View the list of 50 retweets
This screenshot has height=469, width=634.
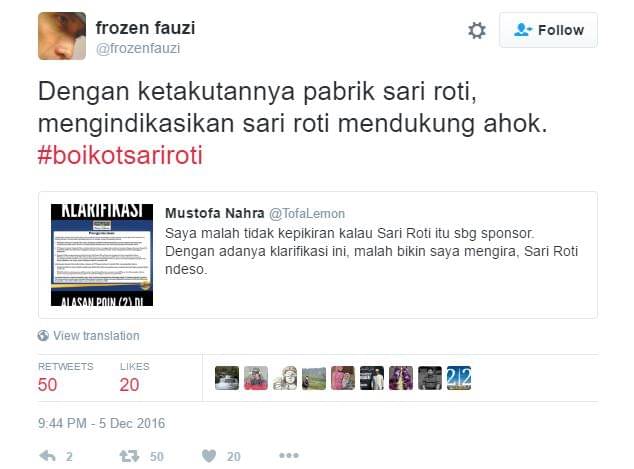65,377
